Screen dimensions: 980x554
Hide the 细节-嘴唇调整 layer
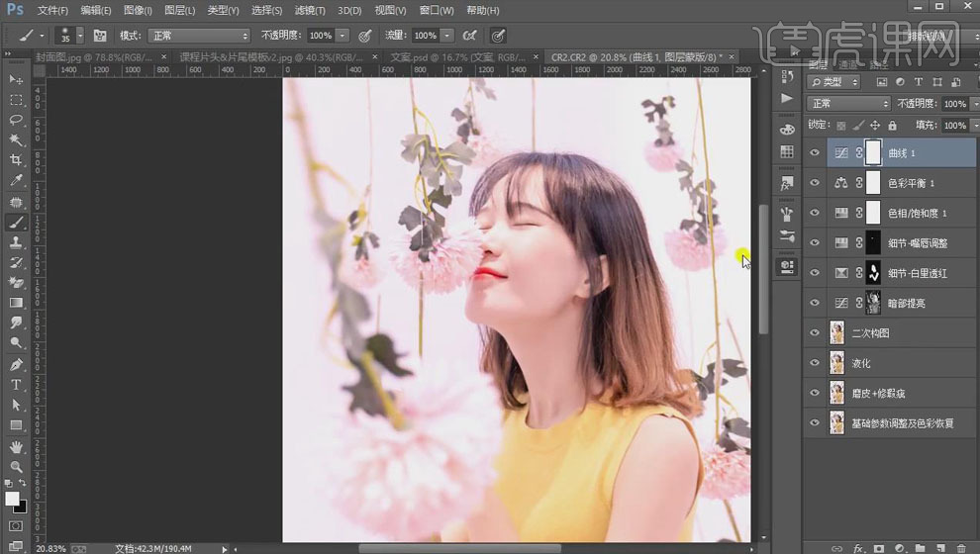point(815,242)
